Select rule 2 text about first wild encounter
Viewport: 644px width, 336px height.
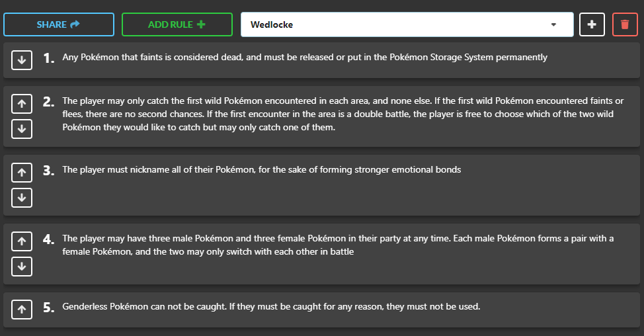[343, 114]
